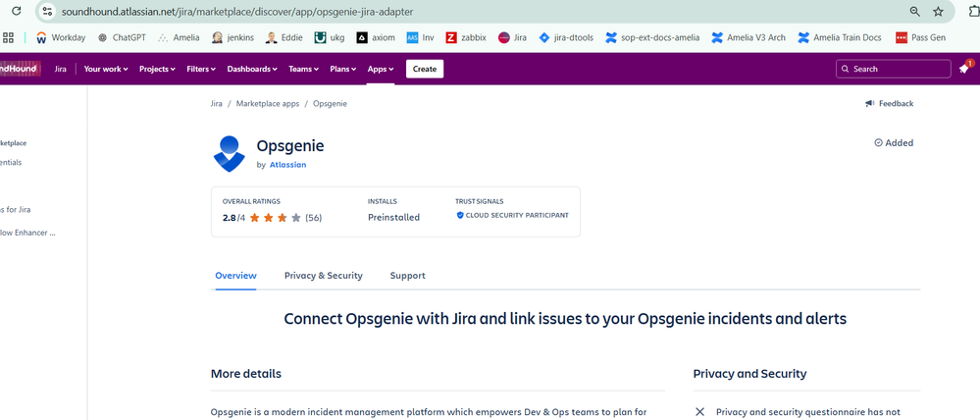Open the Jira bookmark in bookmarks bar

click(512, 37)
